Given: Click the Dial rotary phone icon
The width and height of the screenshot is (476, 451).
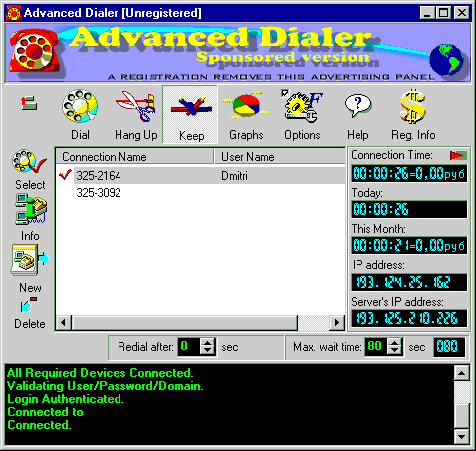Looking at the screenshot, I should (x=80, y=107).
